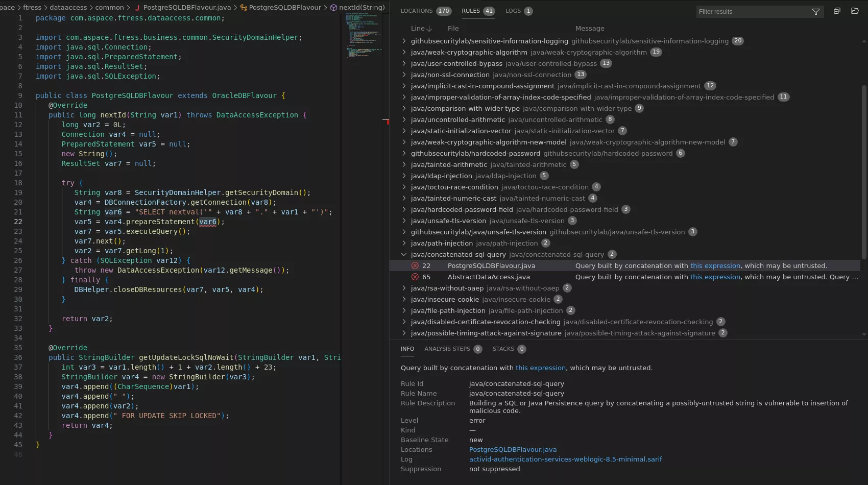
Task: Open the activid-authentication-services sarif log link
Action: (565, 459)
